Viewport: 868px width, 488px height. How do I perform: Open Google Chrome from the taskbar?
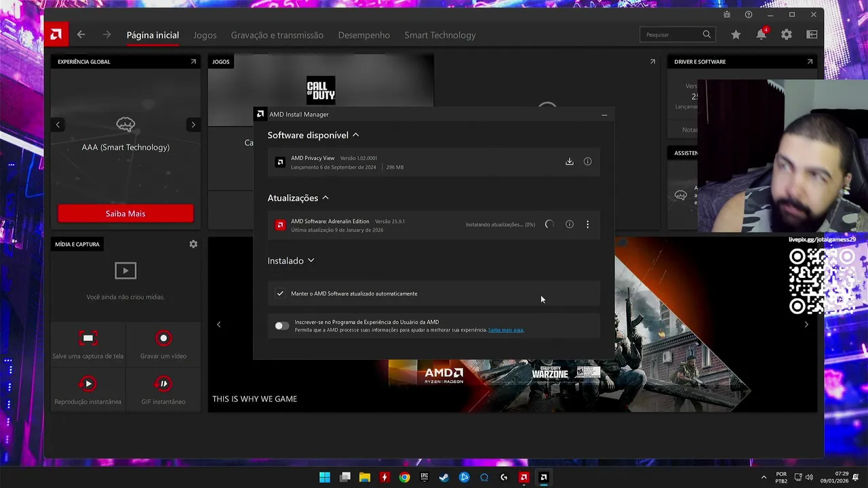click(x=404, y=477)
